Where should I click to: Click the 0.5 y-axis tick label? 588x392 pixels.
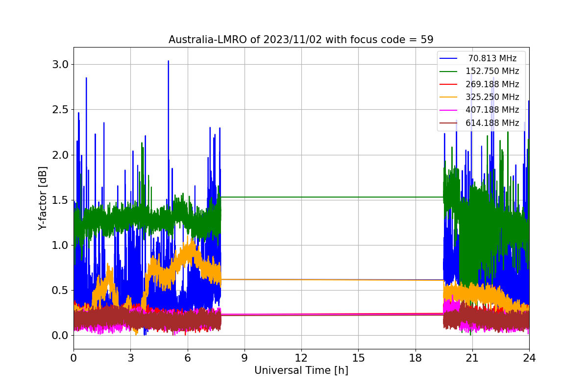coord(61,290)
